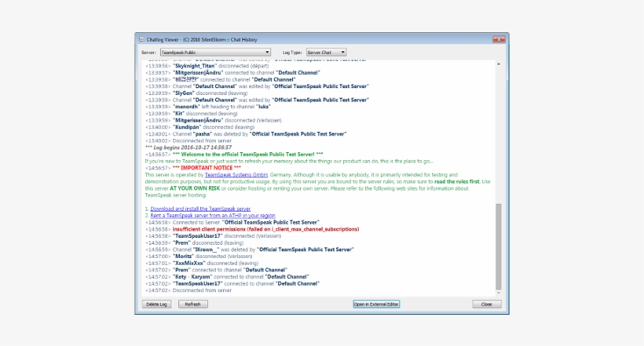Refresh the chat log
Viewport: 644px width, 346px height.
tap(192, 304)
